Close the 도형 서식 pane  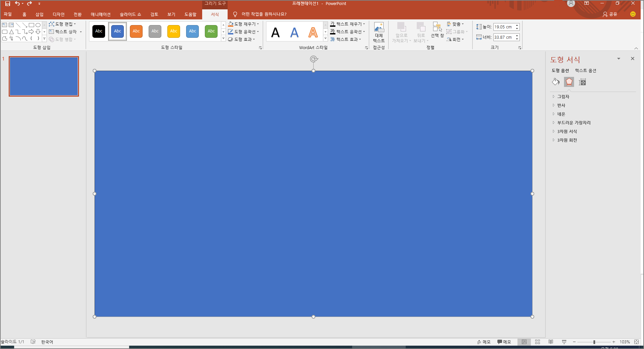coord(632,59)
